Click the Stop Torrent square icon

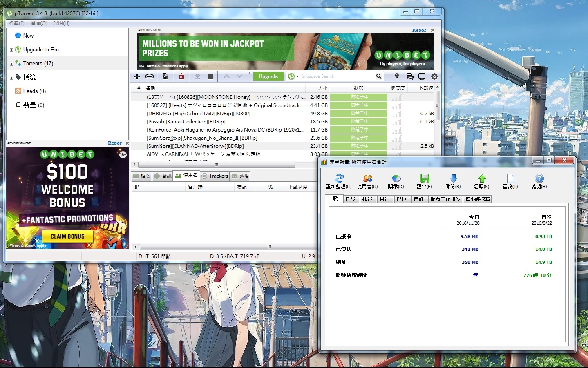pyautogui.click(x=210, y=76)
